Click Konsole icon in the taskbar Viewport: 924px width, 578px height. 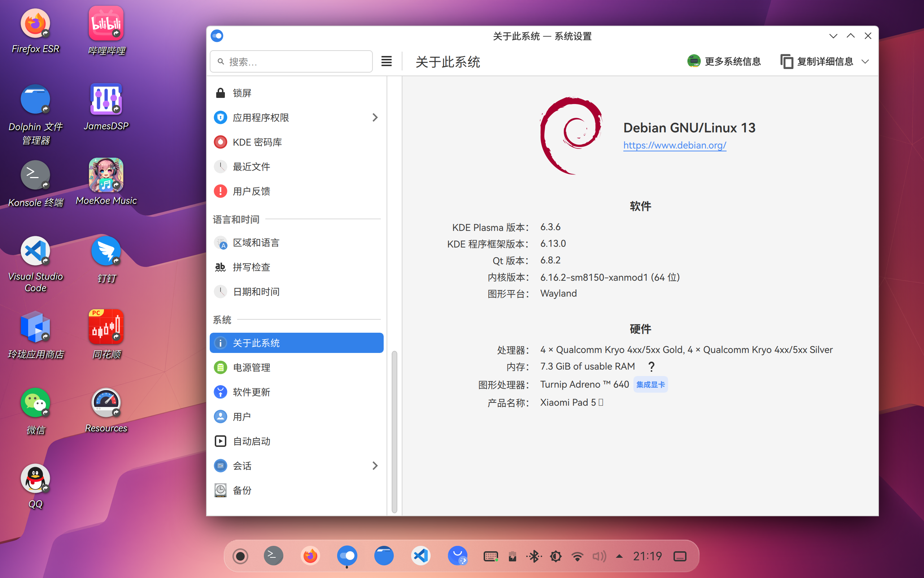click(273, 556)
